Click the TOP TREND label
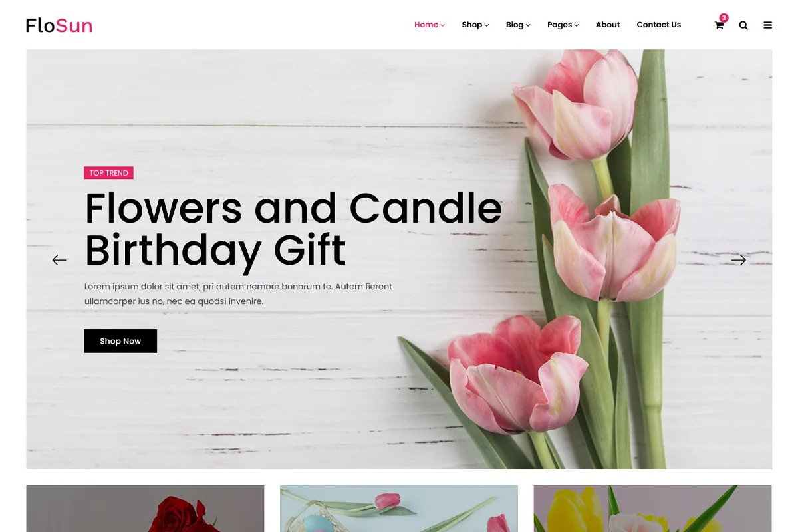This screenshot has width=798, height=532. pyautogui.click(x=109, y=173)
